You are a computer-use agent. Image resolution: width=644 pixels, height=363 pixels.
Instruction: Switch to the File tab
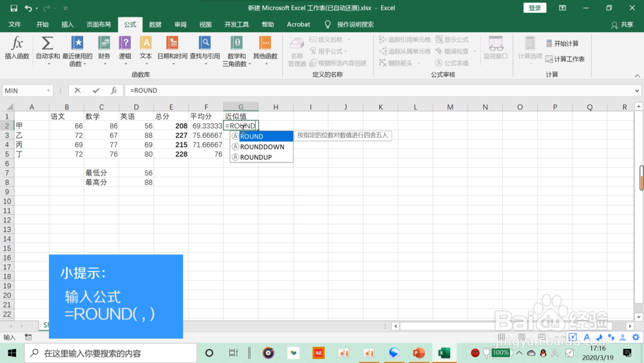(x=15, y=25)
